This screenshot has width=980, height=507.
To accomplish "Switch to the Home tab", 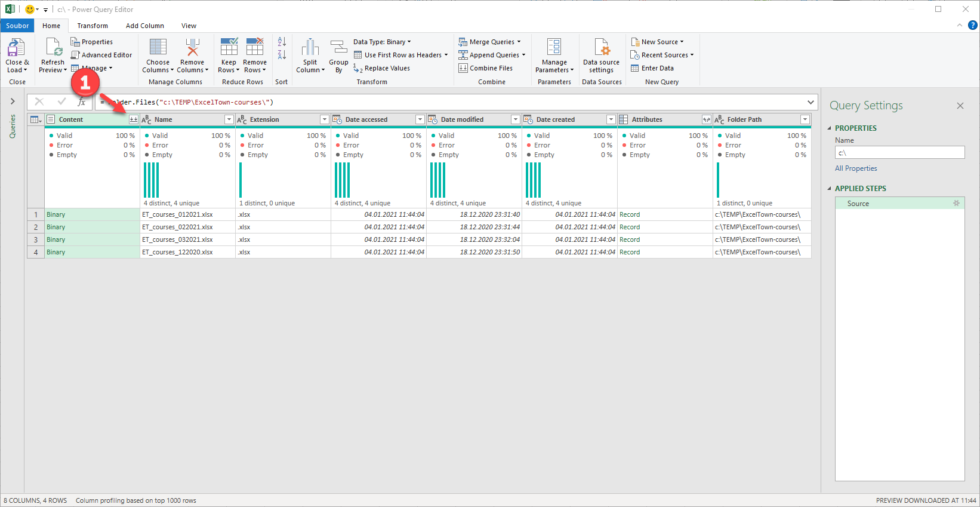I will click(x=51, y=26).
